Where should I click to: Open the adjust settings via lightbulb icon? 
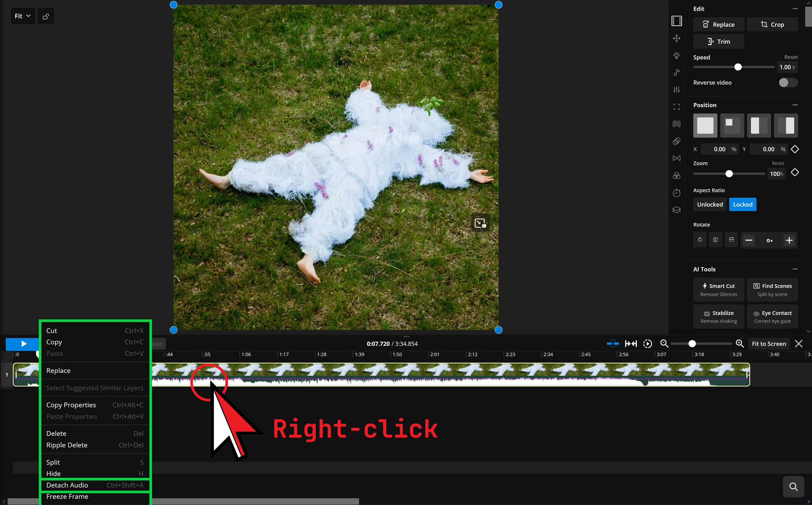[677, 55]
